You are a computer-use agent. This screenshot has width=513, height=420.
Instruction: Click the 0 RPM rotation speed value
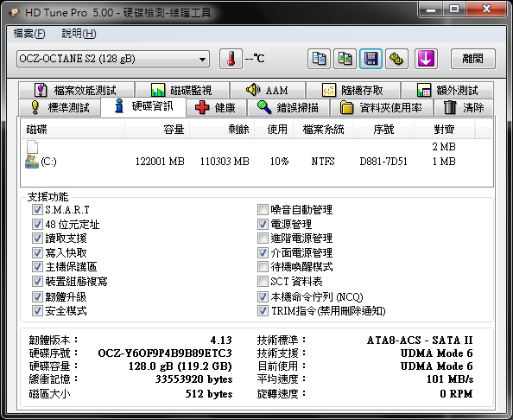pyautogui.click(x=456, y=393)
